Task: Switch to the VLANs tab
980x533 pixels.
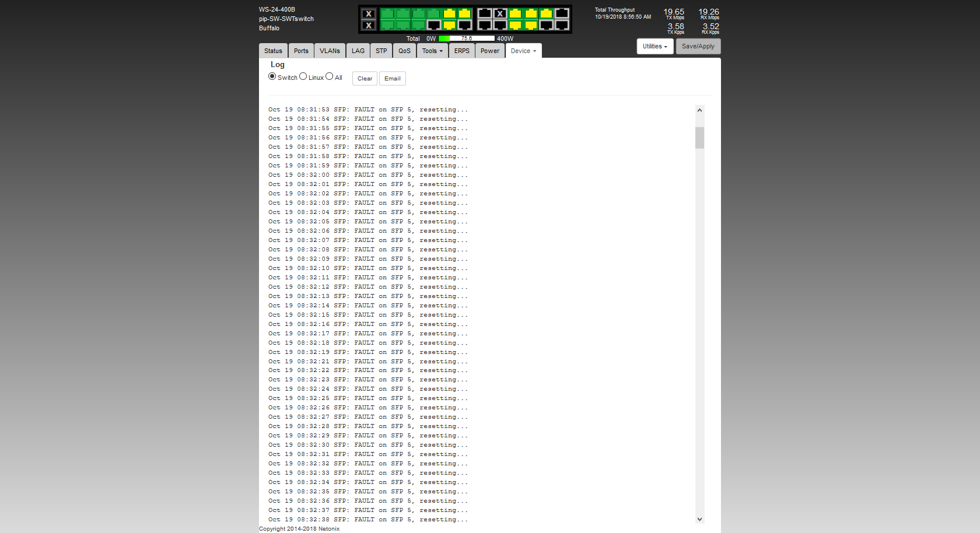Action: click(x=330, y=51)
